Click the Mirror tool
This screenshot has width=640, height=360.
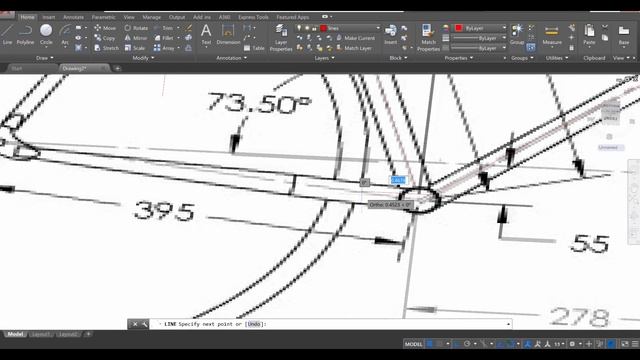pyautogui.click(x=136, y=38)
